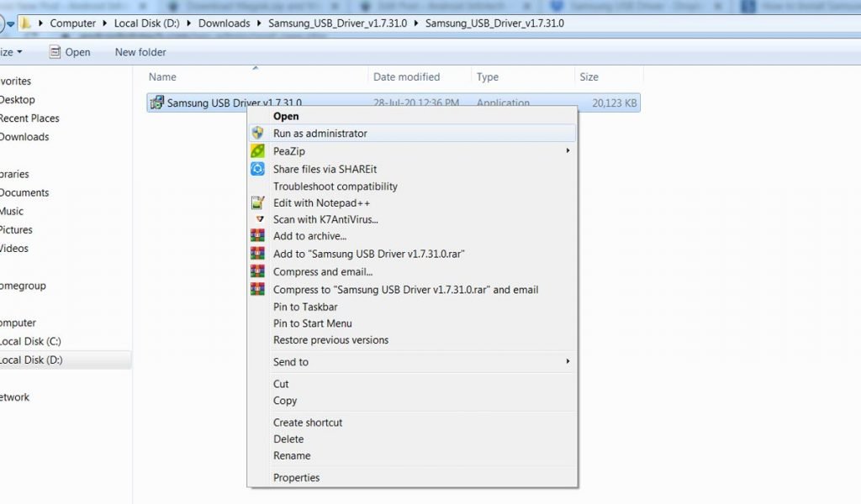Sort files by Date modified column
Screen dimensions: 861x504
406,77
